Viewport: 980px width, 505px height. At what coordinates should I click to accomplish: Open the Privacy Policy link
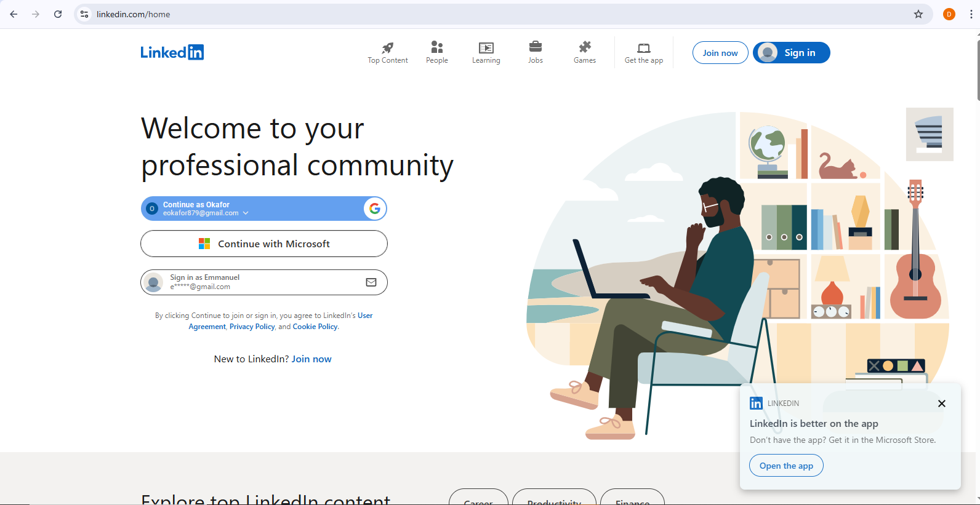click(x=252, y=327)
